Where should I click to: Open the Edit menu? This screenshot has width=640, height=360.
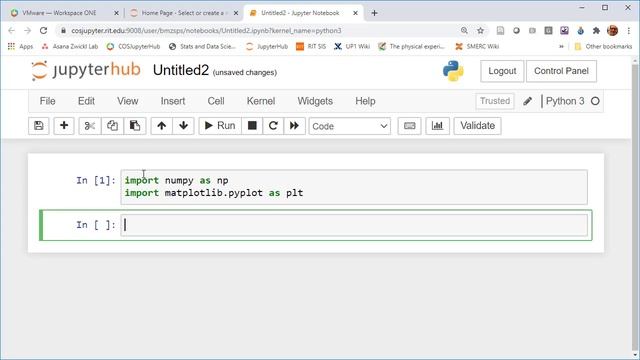pos(86,101)
